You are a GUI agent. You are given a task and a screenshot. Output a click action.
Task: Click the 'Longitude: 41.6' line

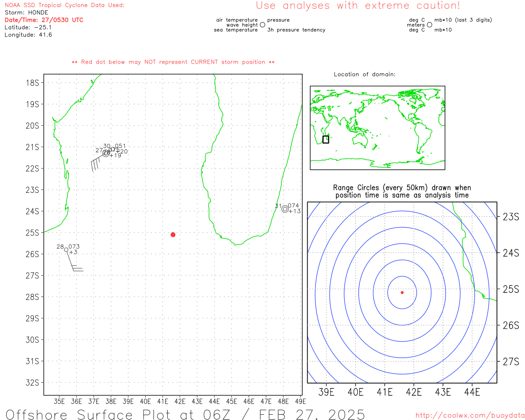point(28,35)
